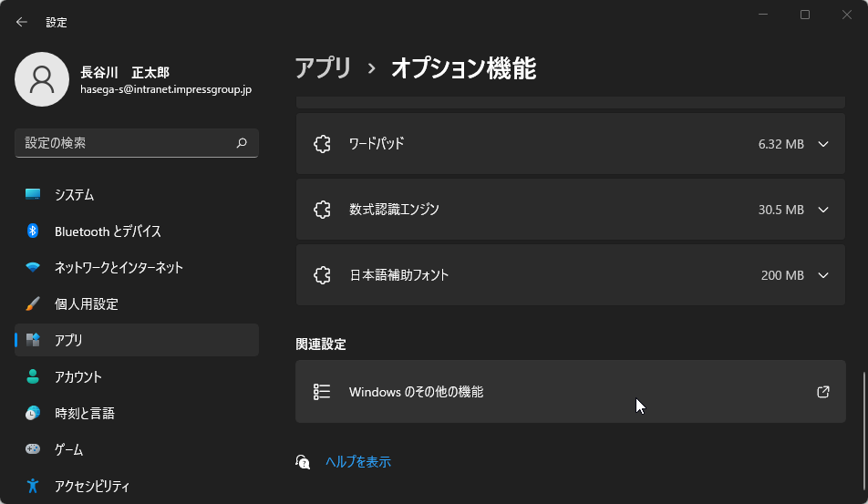
Task: Click the user profile avatar
Action: click(42, 79)
